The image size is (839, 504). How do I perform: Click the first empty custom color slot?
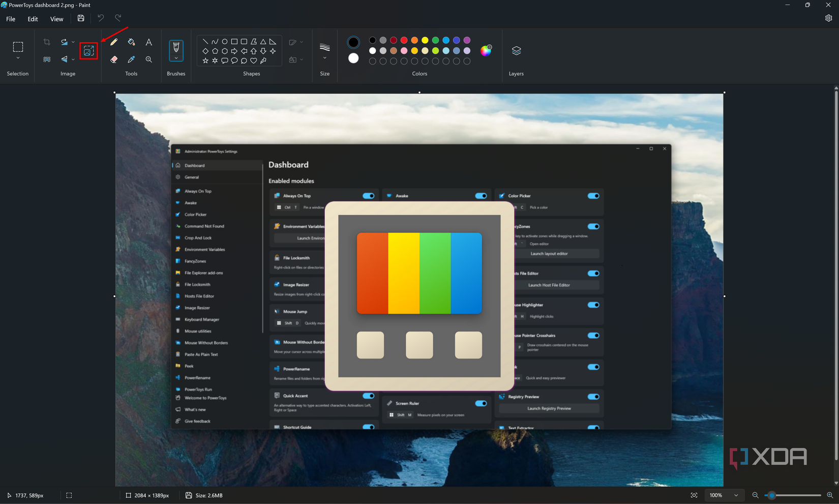tap(372, 62)
